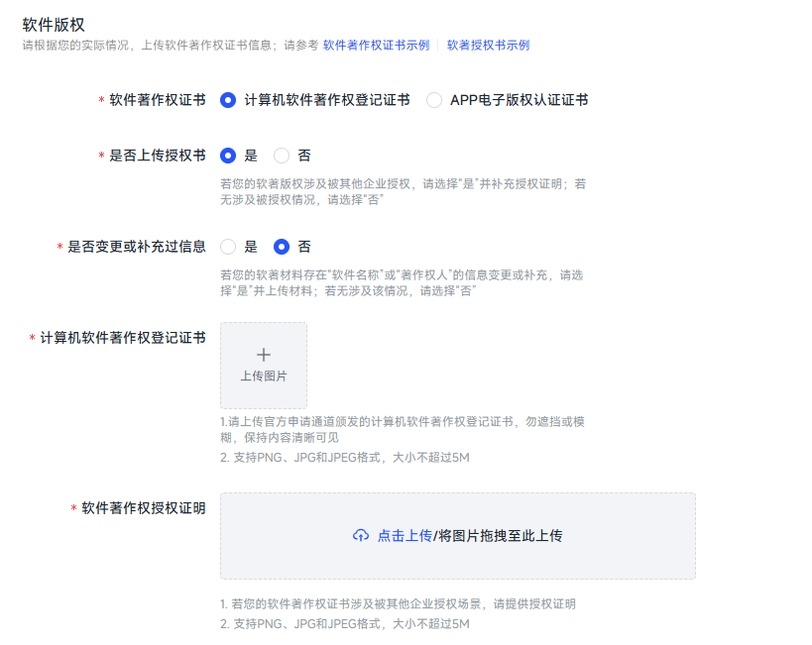Click the plus icon above 上传图片
The width and height of the screenshot is (812, 645).
tap(264, 355)
